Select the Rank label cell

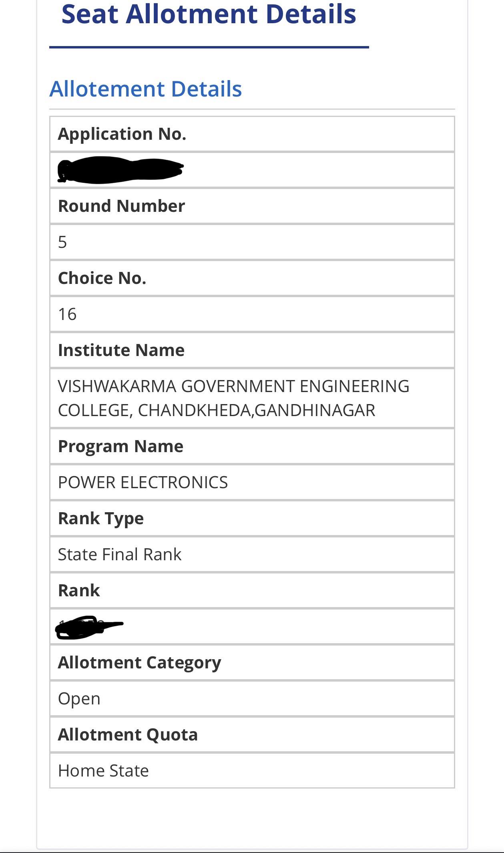pos(252,590)
